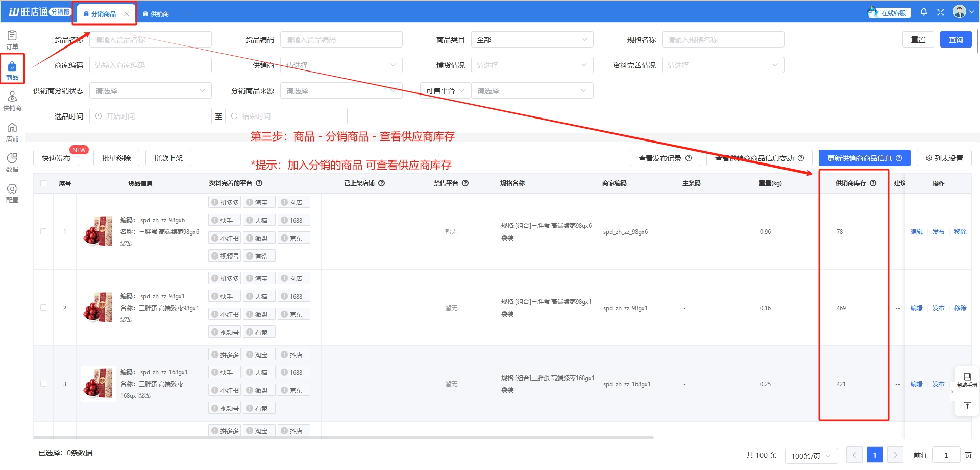Open the 配置 settings sidebar icon

click(12, 193)
